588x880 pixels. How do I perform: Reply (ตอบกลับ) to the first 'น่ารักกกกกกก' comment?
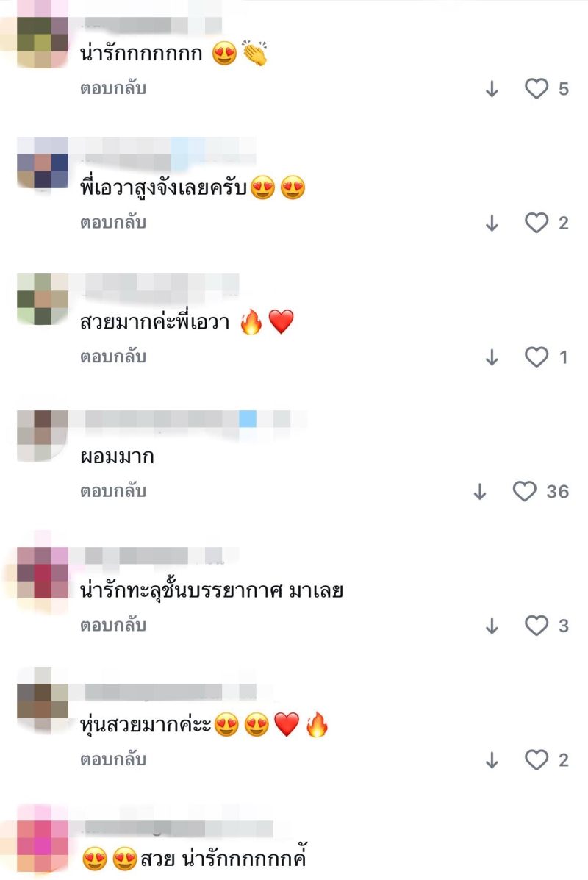113,89
